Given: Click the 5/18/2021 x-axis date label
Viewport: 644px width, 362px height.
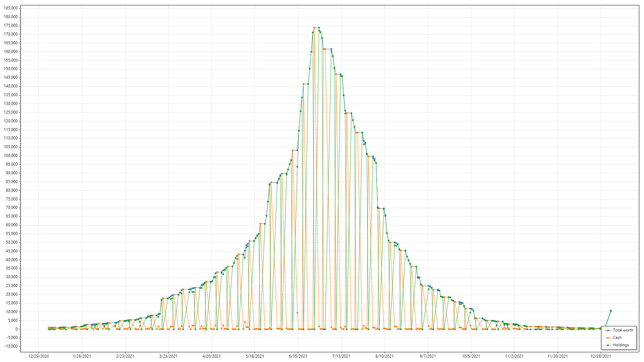Looking at the screenshot, I should click(x=255, y=356).
